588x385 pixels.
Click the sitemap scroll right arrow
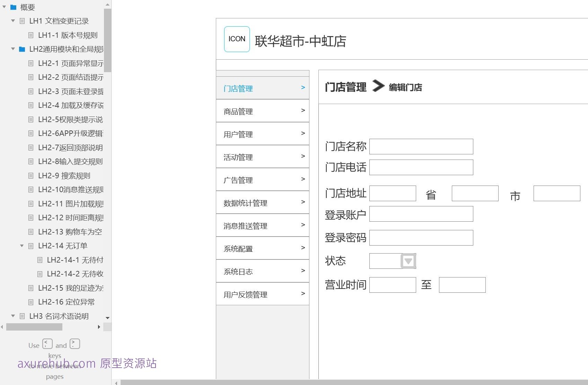point(99,327)
